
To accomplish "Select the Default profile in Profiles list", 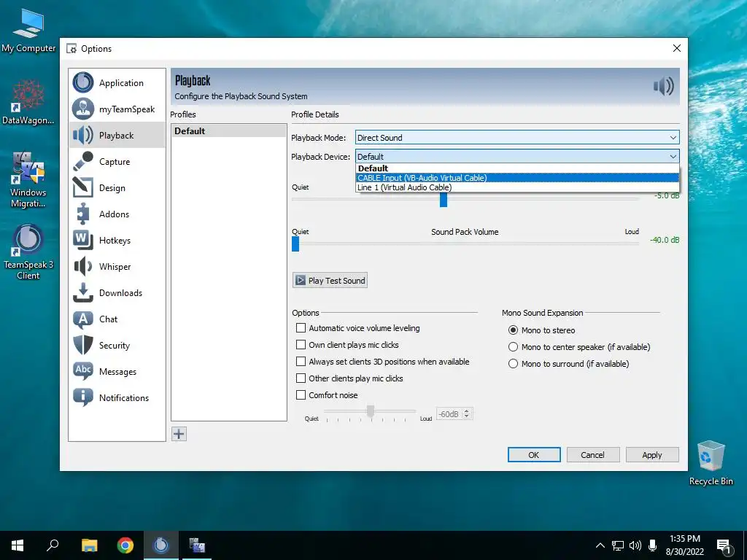I will [x=228, y=131].
